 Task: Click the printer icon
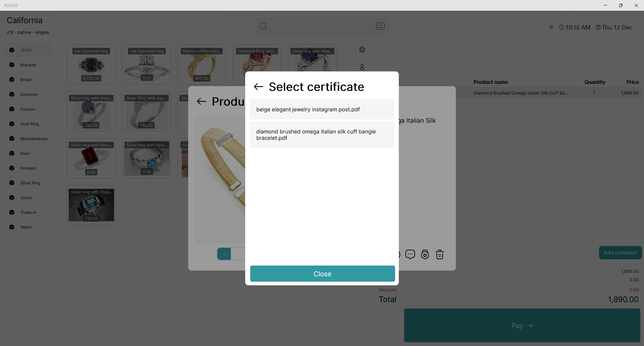[x=362, y=50]
